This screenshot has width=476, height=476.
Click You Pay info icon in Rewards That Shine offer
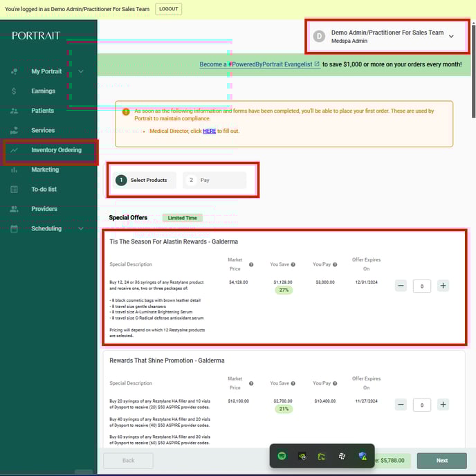(335, 383)
